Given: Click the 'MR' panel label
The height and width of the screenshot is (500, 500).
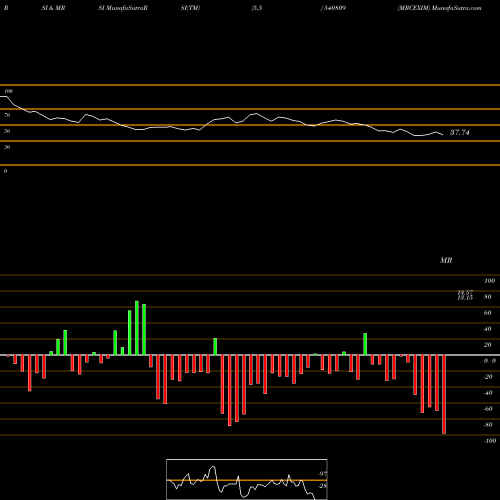Looking at the screenshot, I should [x=446, y=260].
